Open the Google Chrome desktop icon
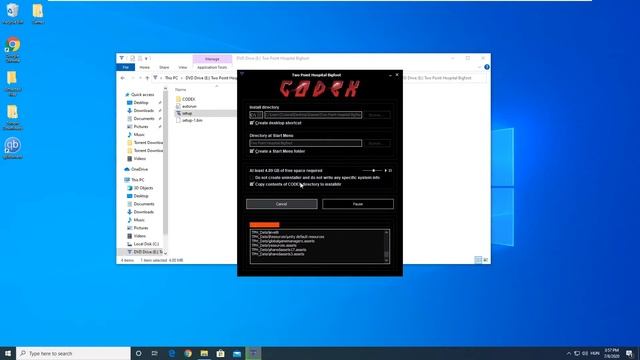Viewport: 640px width, 360px height. pyautogui.click(x=13, y=49)
